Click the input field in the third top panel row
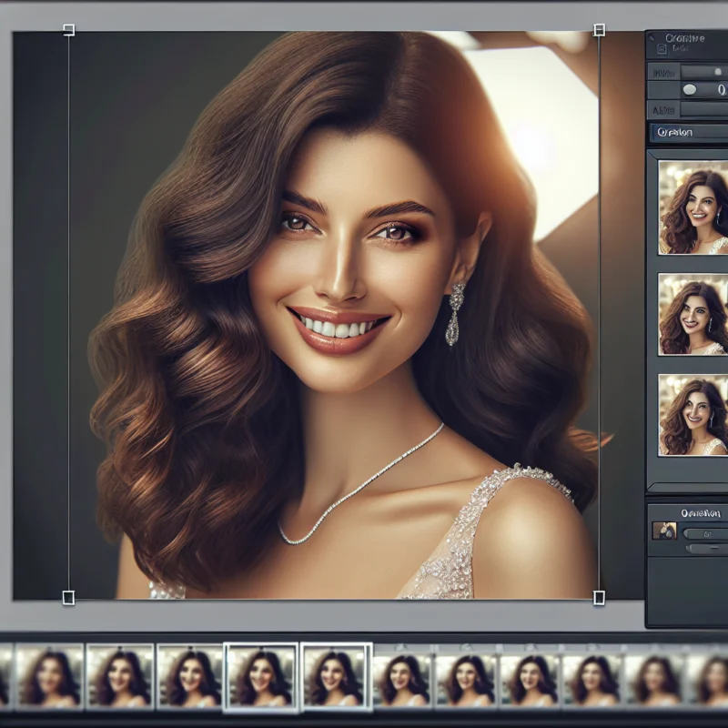The height and width of the screenshot is (728, 728). [703, 109]
